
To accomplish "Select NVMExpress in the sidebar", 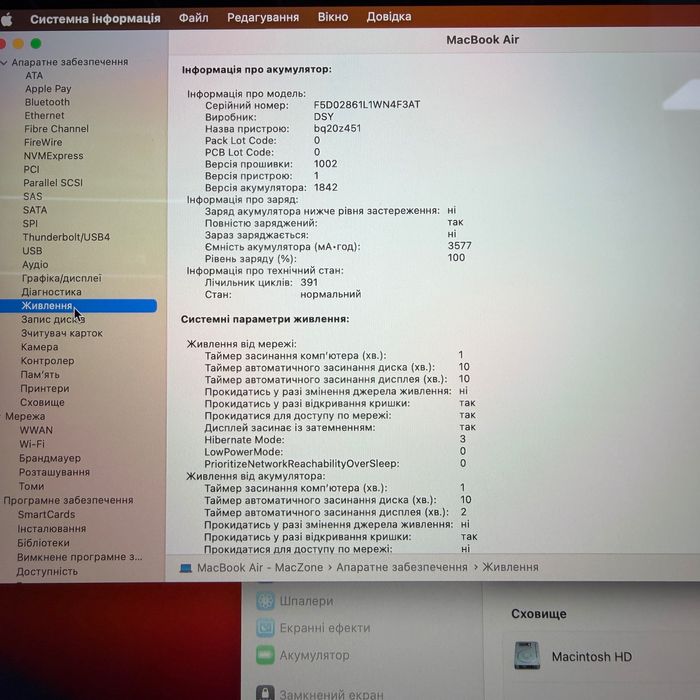I will coord(53,156).
